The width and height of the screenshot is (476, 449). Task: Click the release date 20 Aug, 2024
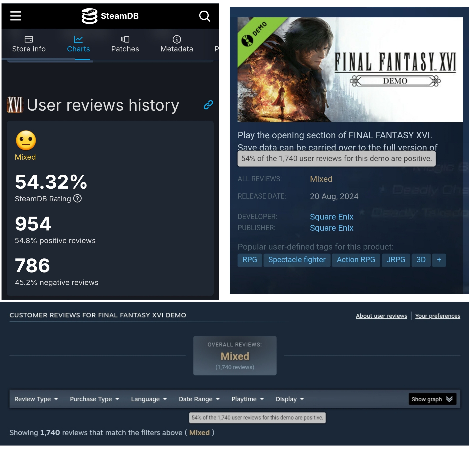334,196
